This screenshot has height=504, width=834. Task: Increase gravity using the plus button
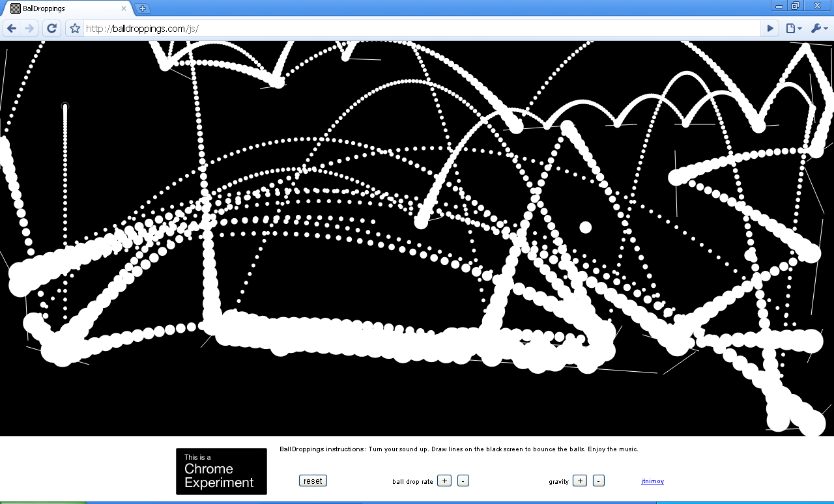[x=579, y=481]
